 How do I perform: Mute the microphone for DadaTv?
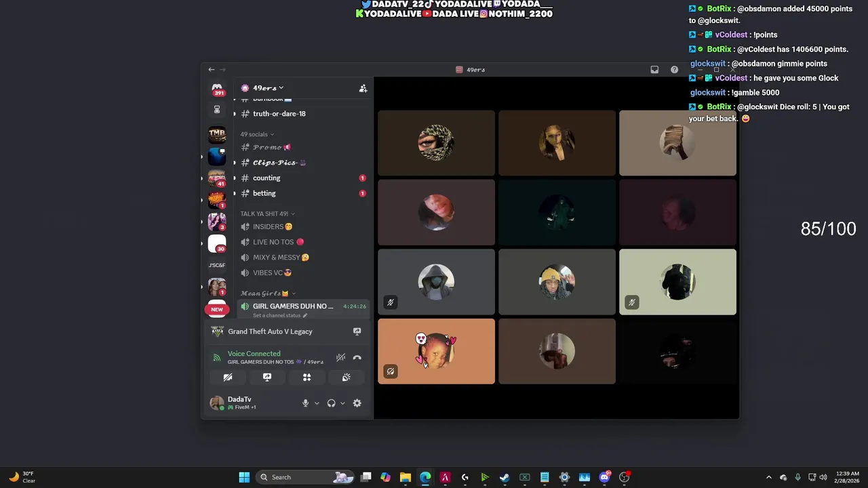coord(305,403)
